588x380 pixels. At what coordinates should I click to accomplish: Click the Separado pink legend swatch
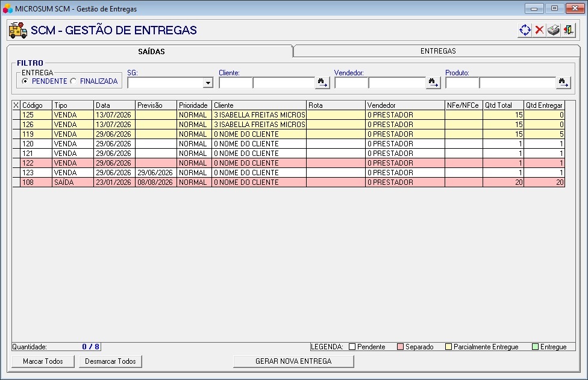(x=400, y=347)
